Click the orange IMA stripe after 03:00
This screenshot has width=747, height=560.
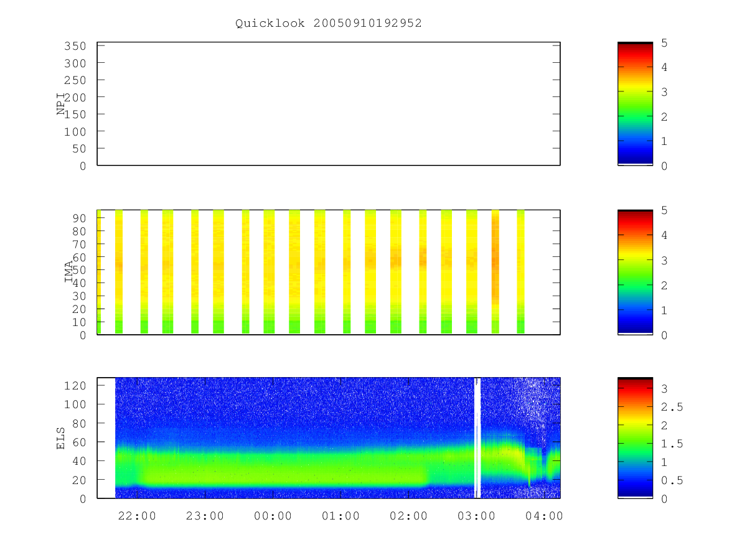(496, 272)
